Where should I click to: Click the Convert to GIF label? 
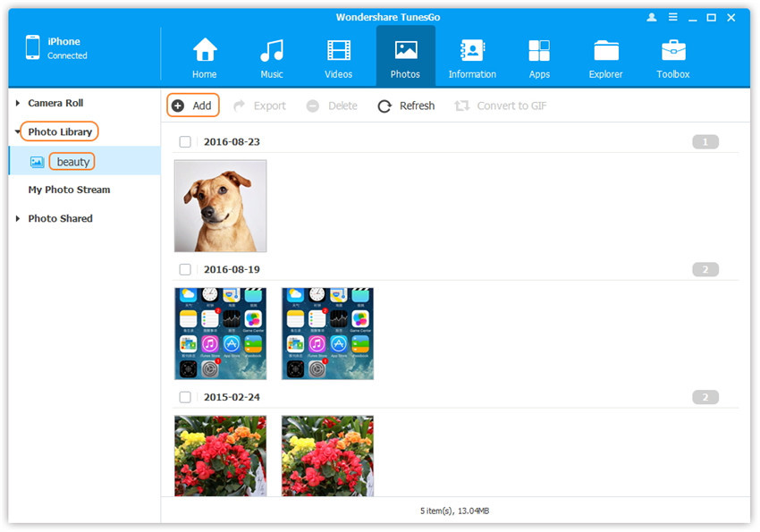(511, 106)
